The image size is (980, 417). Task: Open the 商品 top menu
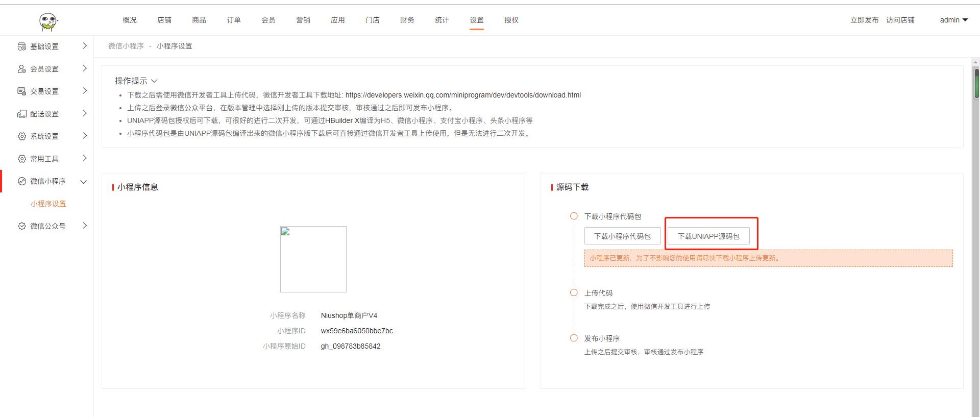pos(199,20)
